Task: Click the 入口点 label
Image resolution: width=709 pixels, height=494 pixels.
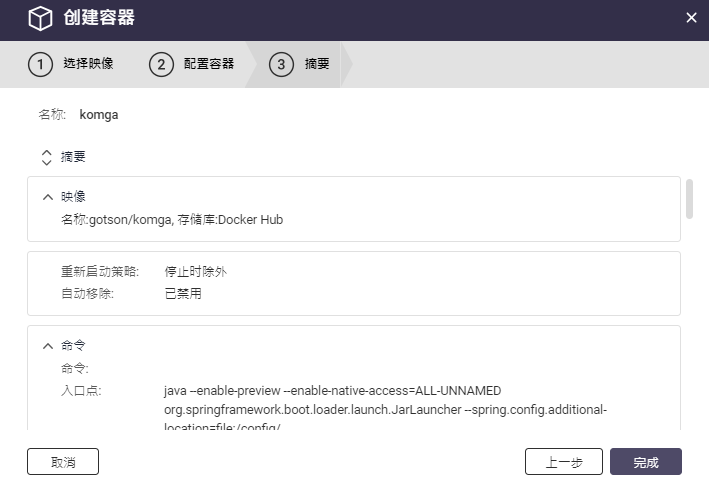Action: pos(81,390)
